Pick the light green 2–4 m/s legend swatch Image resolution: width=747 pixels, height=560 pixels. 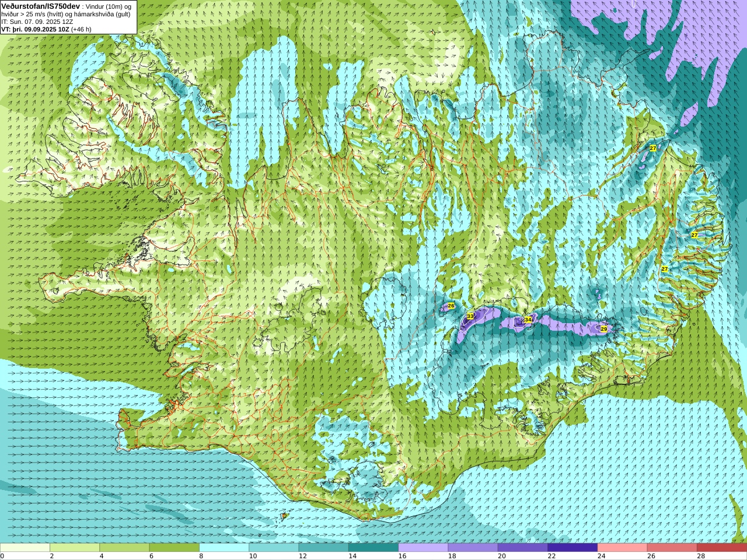[75, 548]
